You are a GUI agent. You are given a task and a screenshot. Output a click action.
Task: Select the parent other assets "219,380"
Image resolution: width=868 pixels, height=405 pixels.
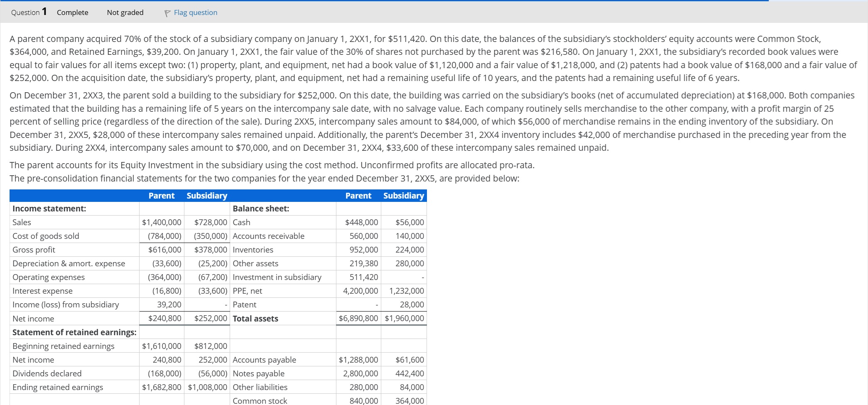[364, 263]
